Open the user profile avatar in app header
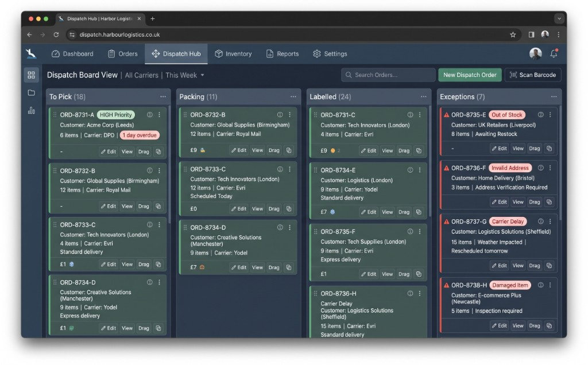This screenshot has width=588, height=365. tap(535, 53)
